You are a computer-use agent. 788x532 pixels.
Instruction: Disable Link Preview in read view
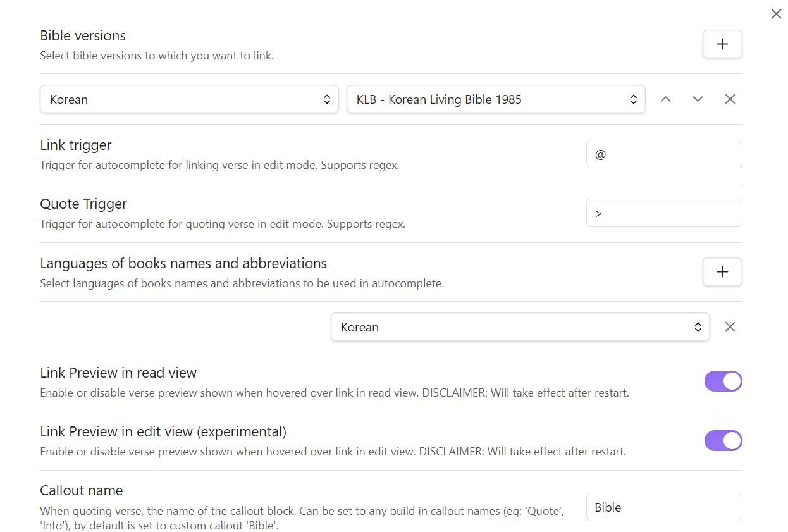tap(723, 381)
